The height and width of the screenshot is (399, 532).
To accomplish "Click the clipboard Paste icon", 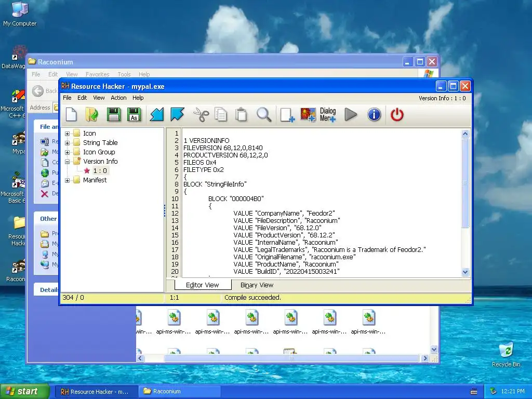I will click(241, 114).
